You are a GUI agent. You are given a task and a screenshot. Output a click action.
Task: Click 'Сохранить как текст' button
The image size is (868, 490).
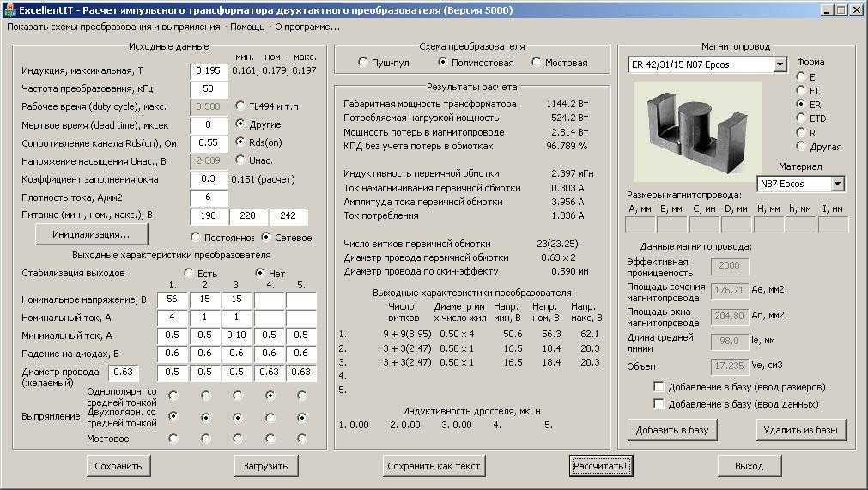pos(434,466)
